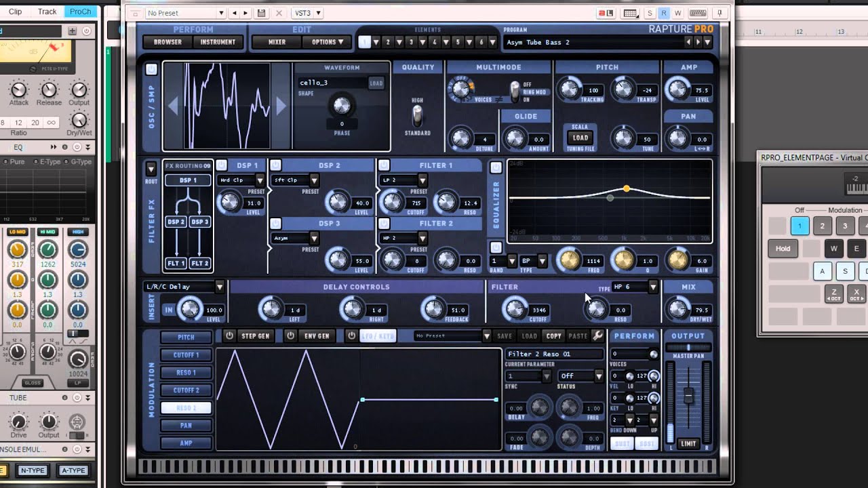Go to previous program arrow
This screenshot has height=488, width=868.
click(688, 42)
